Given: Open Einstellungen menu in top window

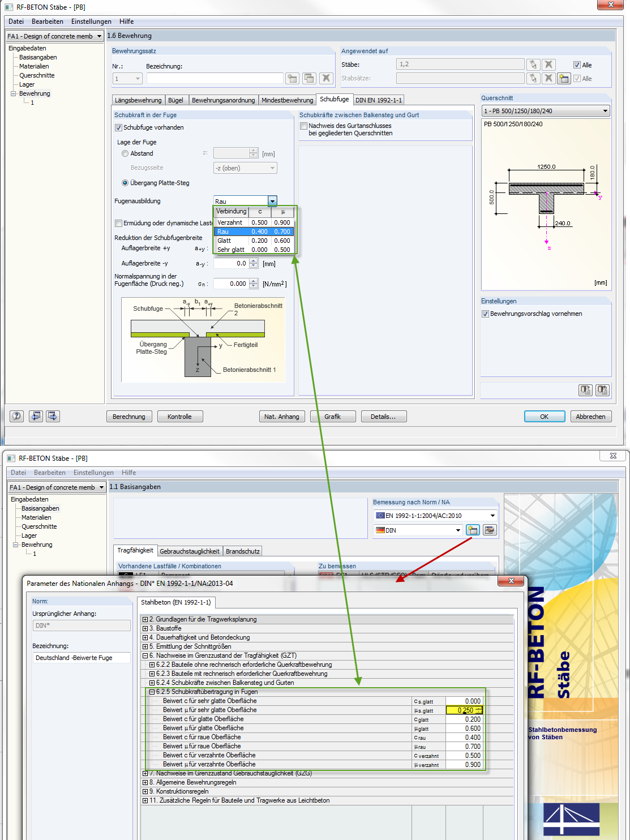Looking at the screenshot, I should [91, 22].
